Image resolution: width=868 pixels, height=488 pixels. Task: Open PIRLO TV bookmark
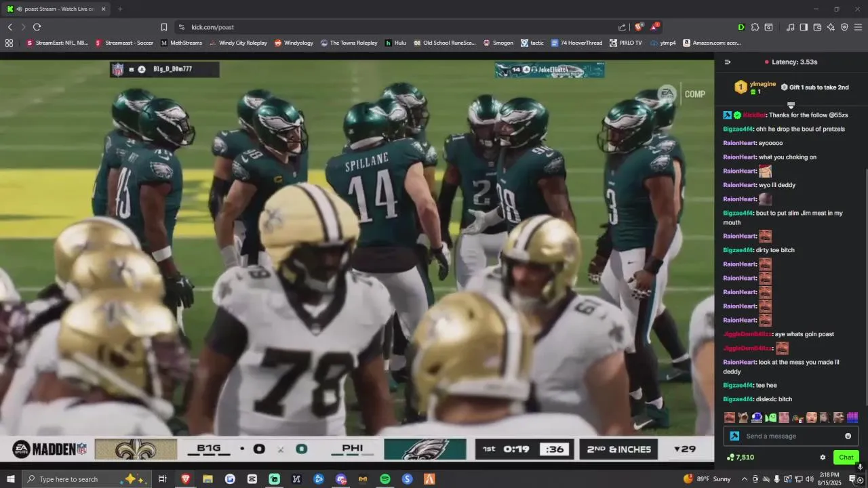[x=625, y=43]
